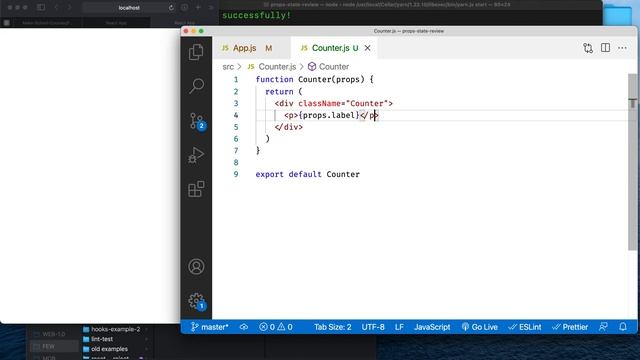Viewport: 640px width, 360px height.
Task: Click the master* branch in status bar
Action: 209,327
